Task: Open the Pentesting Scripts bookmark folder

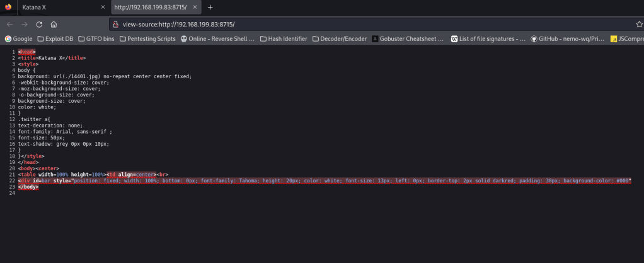Action: [x=147, y=38]
